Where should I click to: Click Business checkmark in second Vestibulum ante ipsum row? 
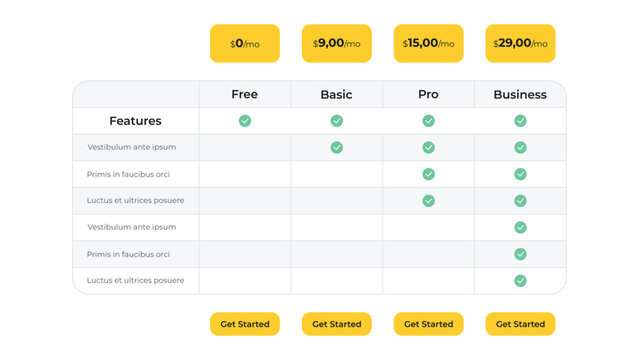(x=520, y=227)
